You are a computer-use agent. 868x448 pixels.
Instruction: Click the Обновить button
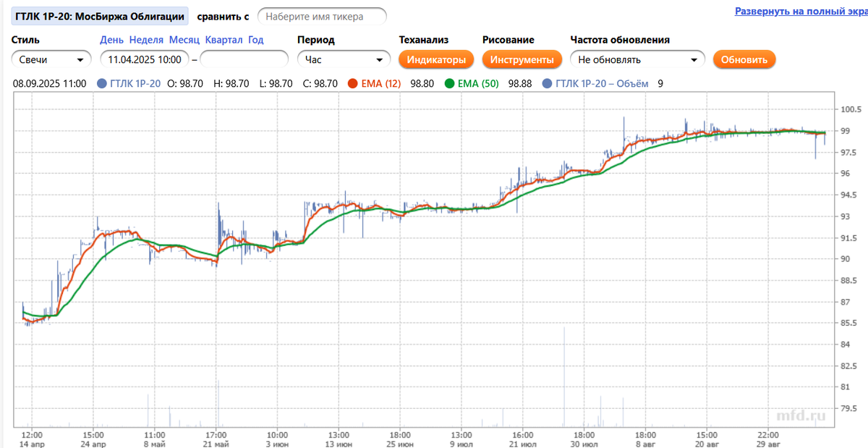(x=744, y=59)
